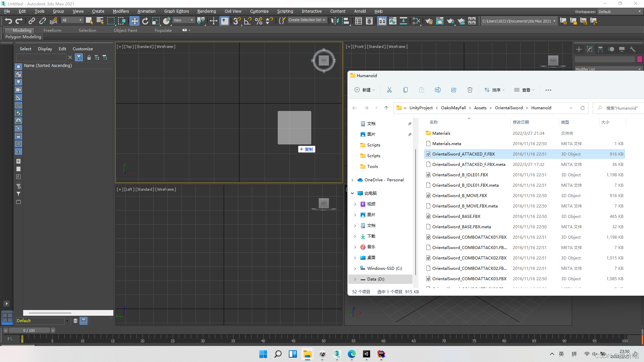
Task: Click Scene Explorer horizontal scrollbar
Action: point(50,313)
